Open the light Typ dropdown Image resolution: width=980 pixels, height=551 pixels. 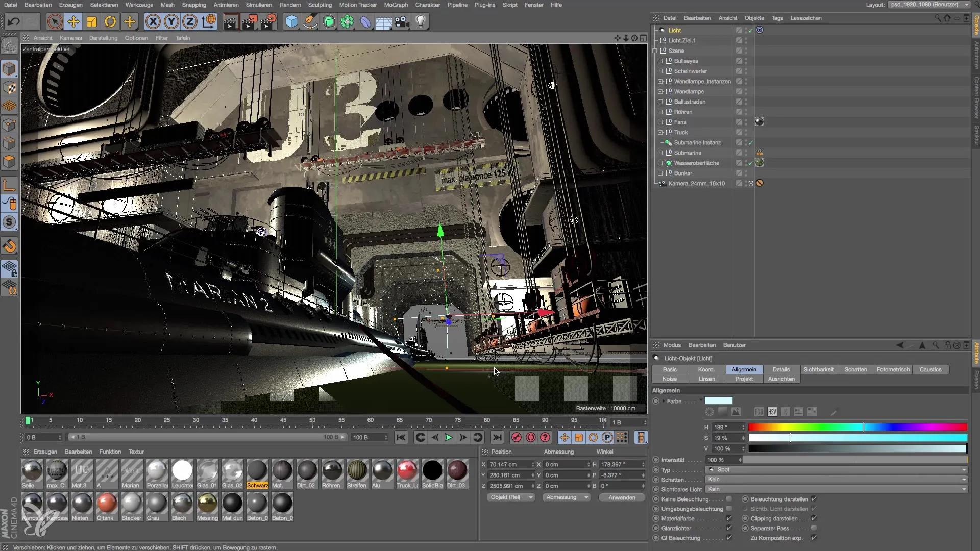(837, 470)
